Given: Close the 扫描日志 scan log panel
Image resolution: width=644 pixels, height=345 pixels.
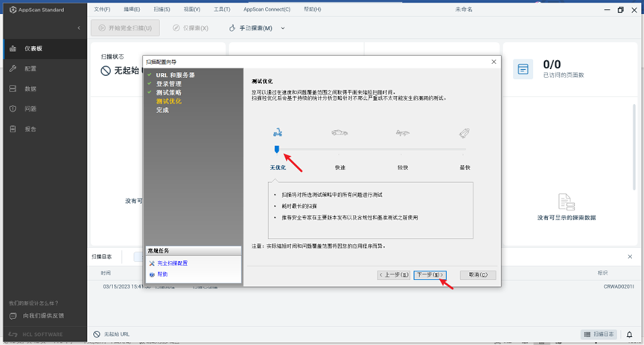Looking at the screenshot, I should [x=630, y=257].
